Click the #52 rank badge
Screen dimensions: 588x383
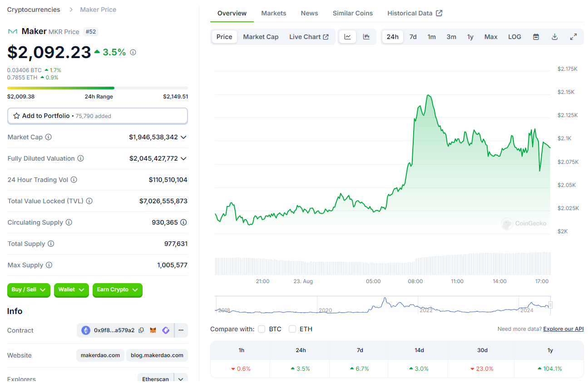coord(91,31)
